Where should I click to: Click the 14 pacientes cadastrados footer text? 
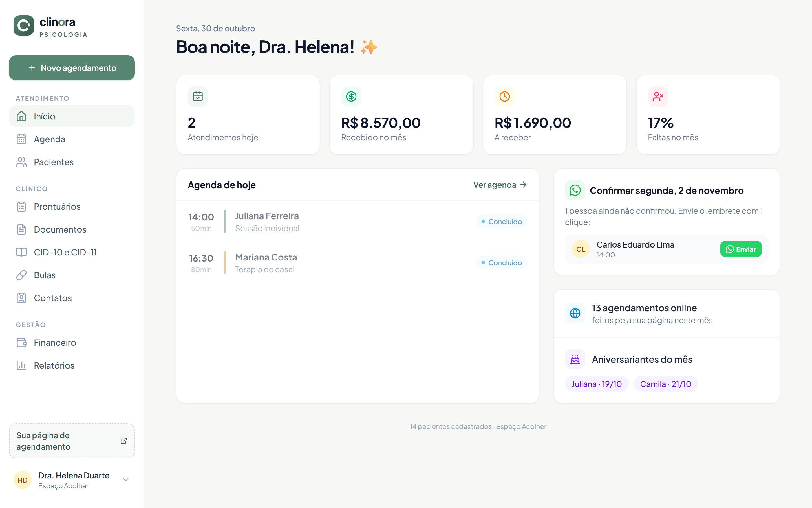(x=451, y=426)
